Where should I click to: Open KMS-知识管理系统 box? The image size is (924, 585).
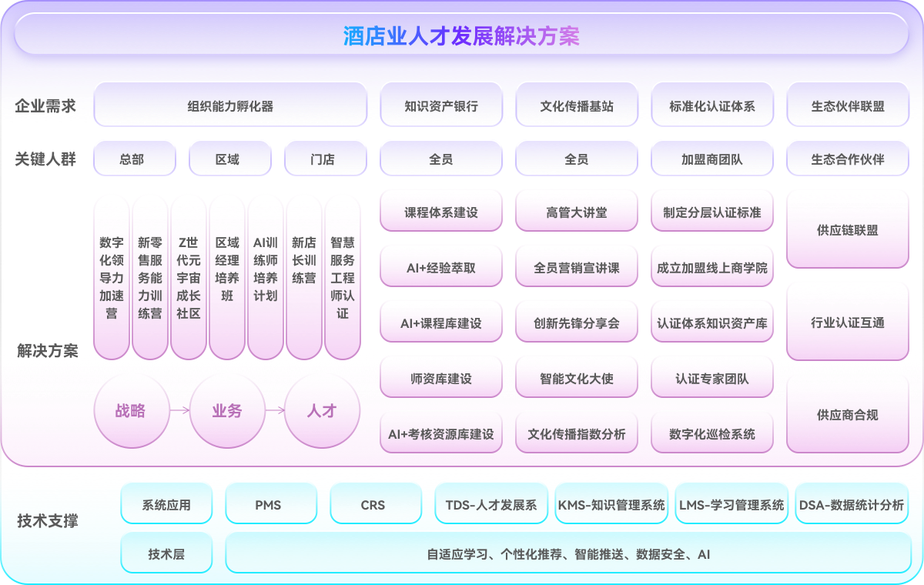pos(611,504)
